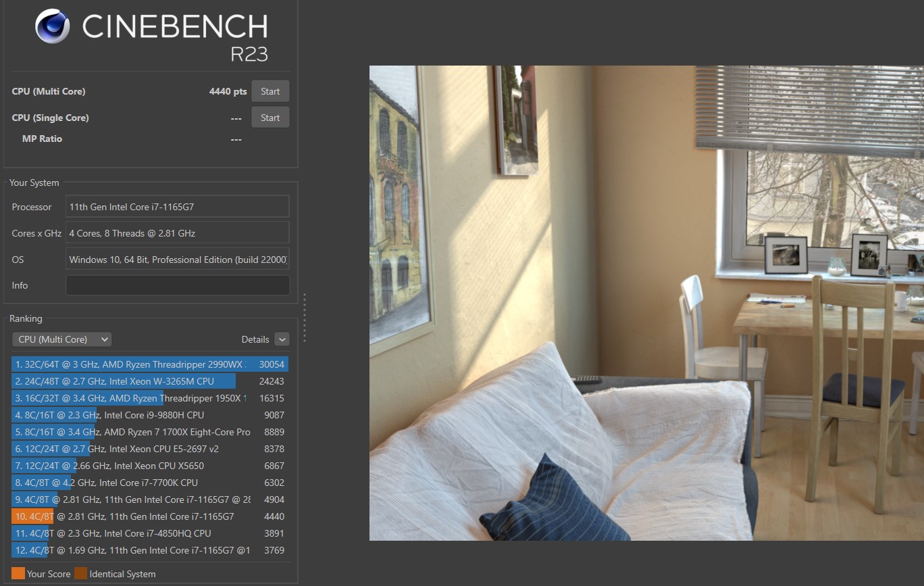This screenshot has width=924, height=586.
Task: Click the orange Your Score legend swatch
Action: pos(18,574)
